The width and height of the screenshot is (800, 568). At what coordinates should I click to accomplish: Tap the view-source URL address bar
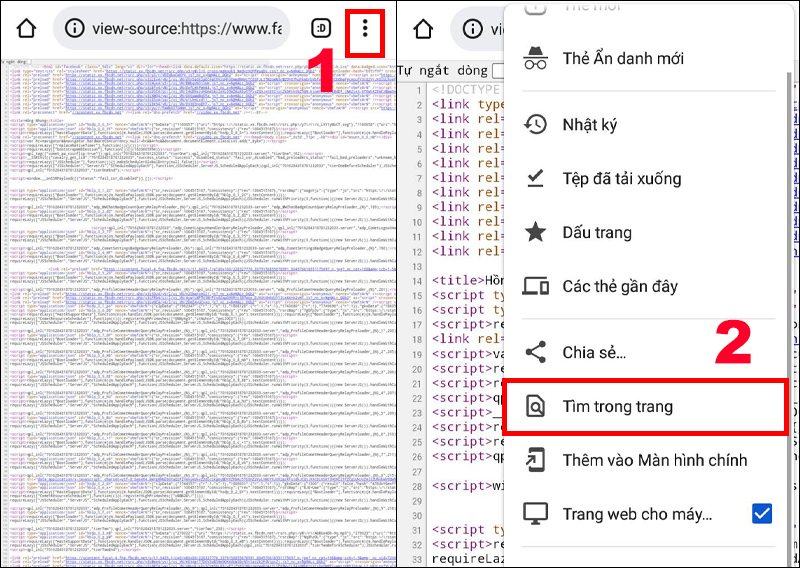(x=180, y=28)
